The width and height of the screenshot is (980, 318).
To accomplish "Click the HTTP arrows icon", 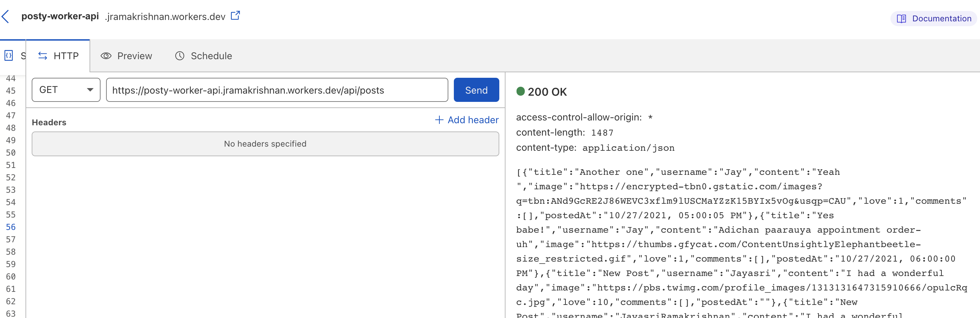I will [43, 56].
